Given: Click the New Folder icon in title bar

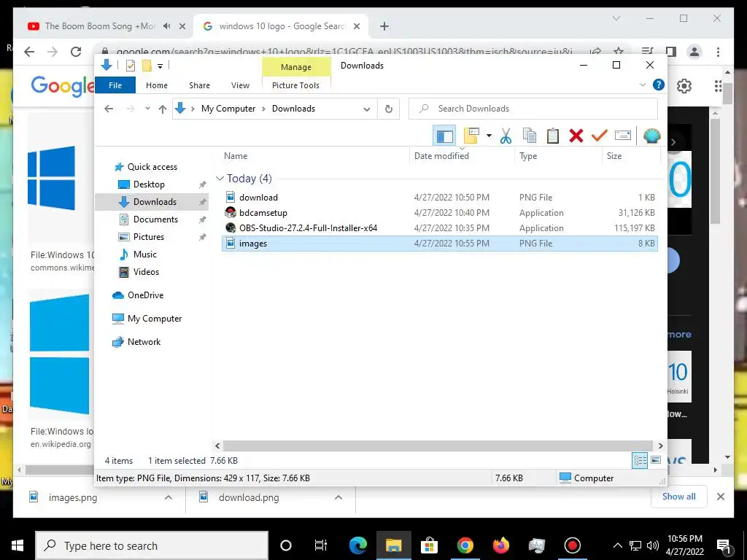Looking at the screenshot, I should (x=147, y=66).
